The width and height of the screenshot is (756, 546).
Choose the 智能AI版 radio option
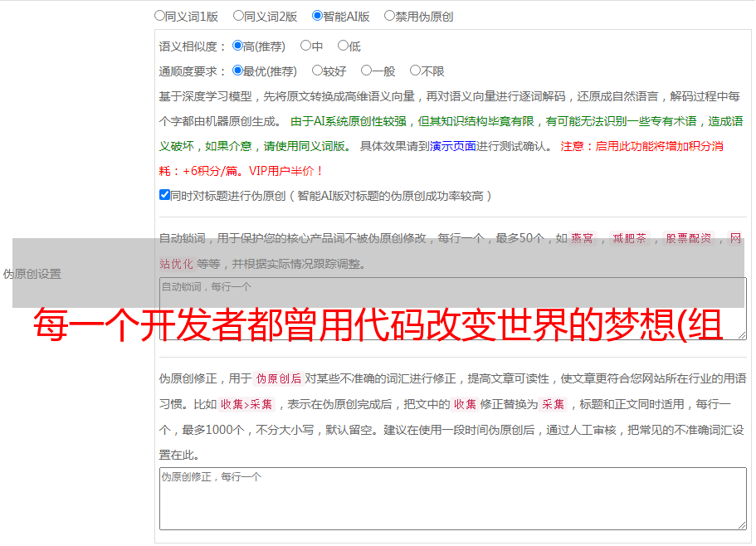point(317,16)
